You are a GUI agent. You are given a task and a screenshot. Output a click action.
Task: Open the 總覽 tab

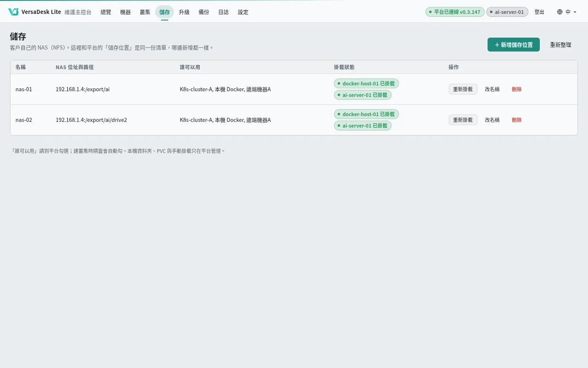click(x=106, y=12)
